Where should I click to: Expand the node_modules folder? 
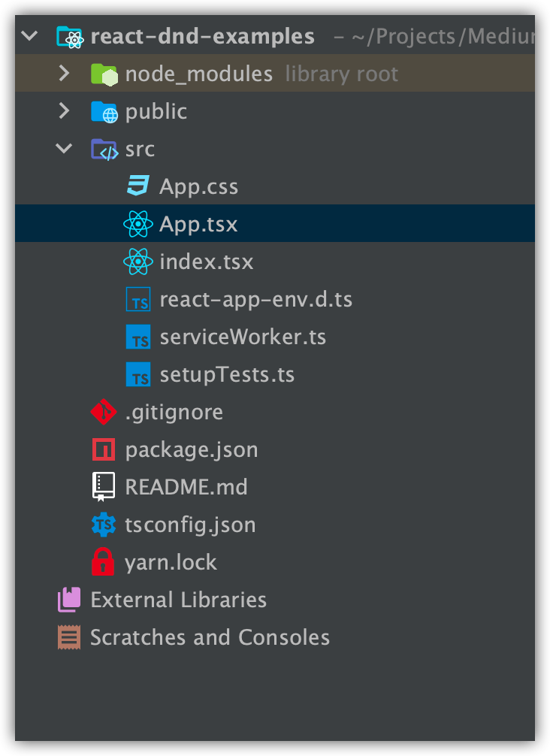tap(64, 73)
